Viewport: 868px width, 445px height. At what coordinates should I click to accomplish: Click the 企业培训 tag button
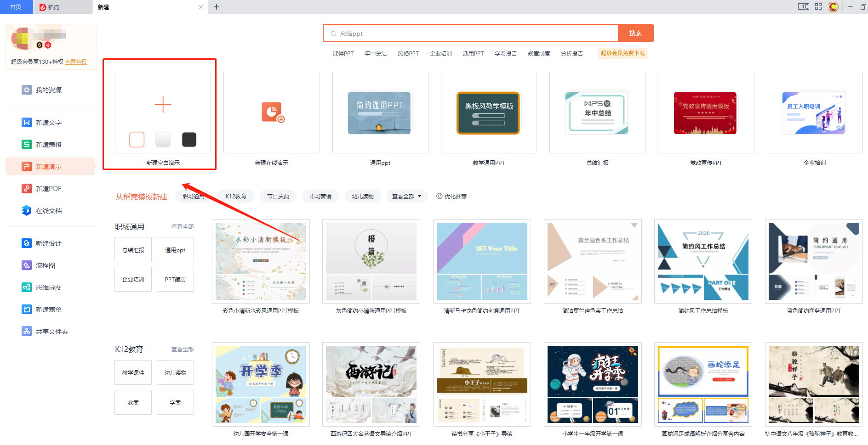point(133,279)
